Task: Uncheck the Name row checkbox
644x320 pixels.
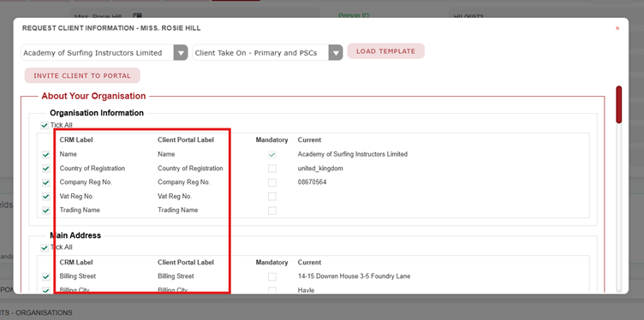Action: tap(46, 155)
